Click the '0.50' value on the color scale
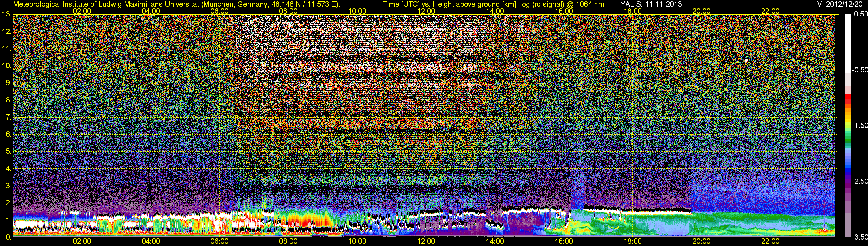 click(x=860, y=14)
